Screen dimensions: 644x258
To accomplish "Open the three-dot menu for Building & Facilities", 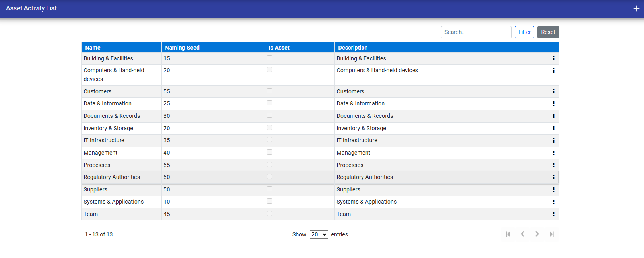I will [553, 58].
